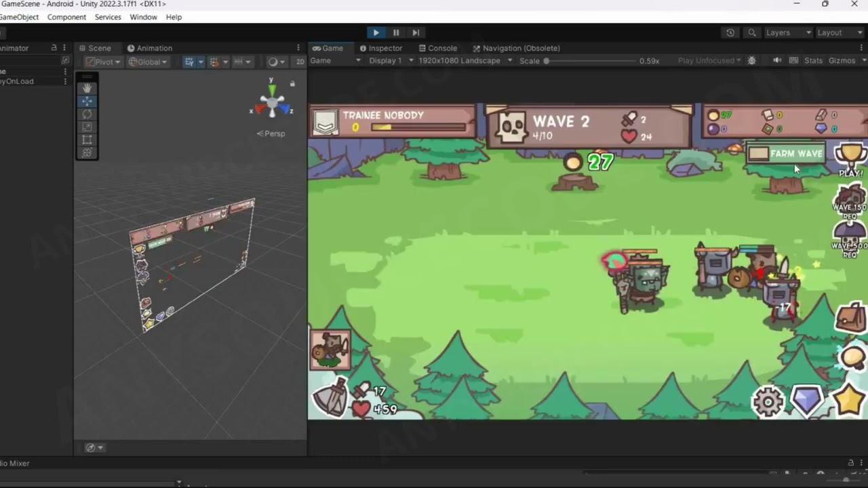Open the brown backpack inventory icon

click(850, 317)
